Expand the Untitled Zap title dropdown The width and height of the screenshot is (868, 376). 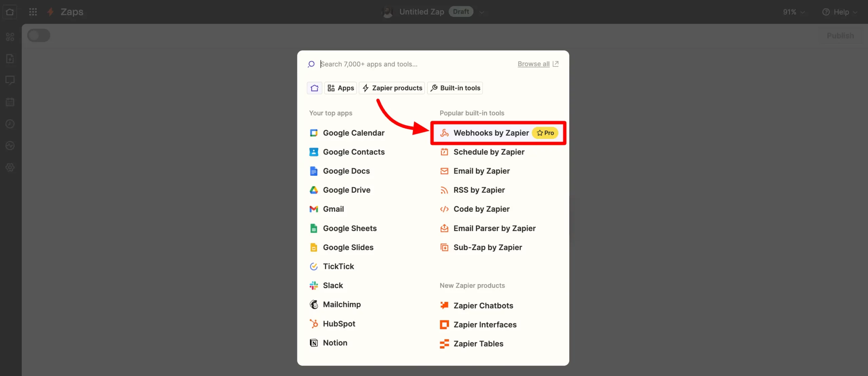(x=481, y=12)
